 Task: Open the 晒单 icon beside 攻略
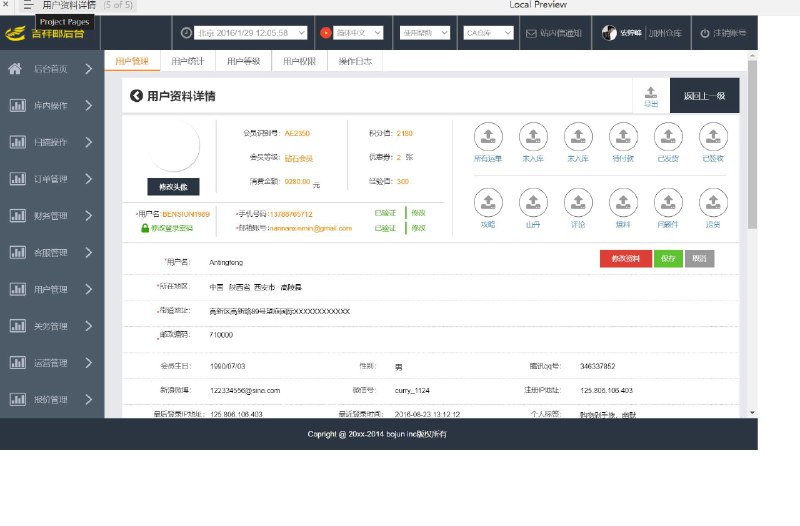click(x=533, y=203)
